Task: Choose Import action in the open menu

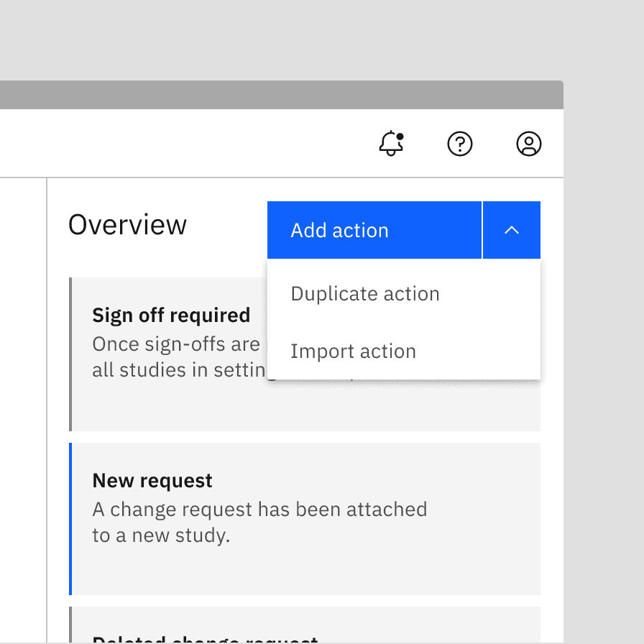Action: (353, 351)
